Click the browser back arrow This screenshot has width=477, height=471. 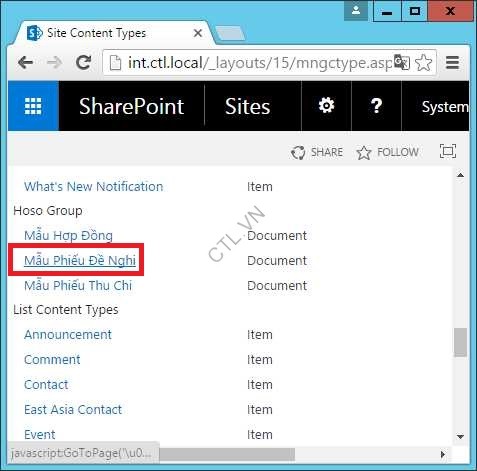point(26,62)
